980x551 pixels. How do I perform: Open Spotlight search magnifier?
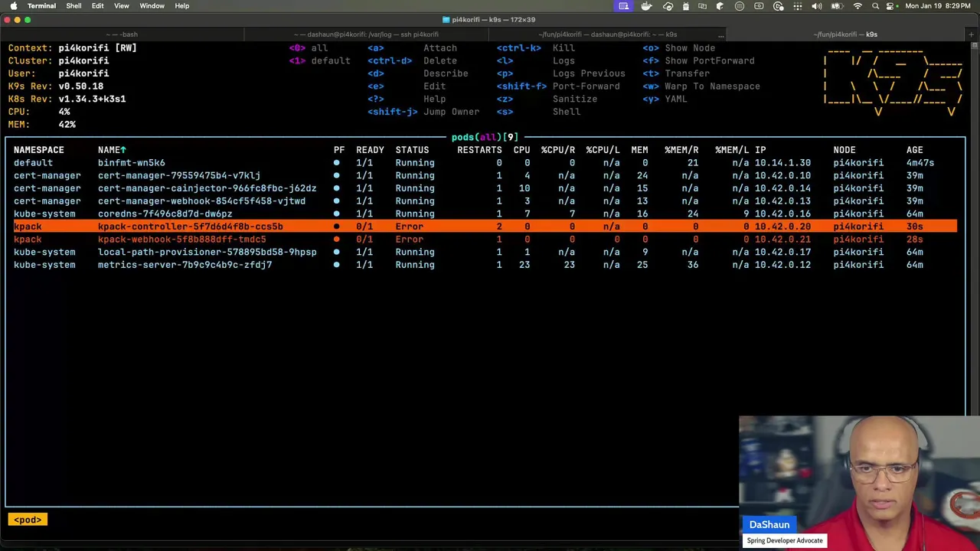(875, 6)
